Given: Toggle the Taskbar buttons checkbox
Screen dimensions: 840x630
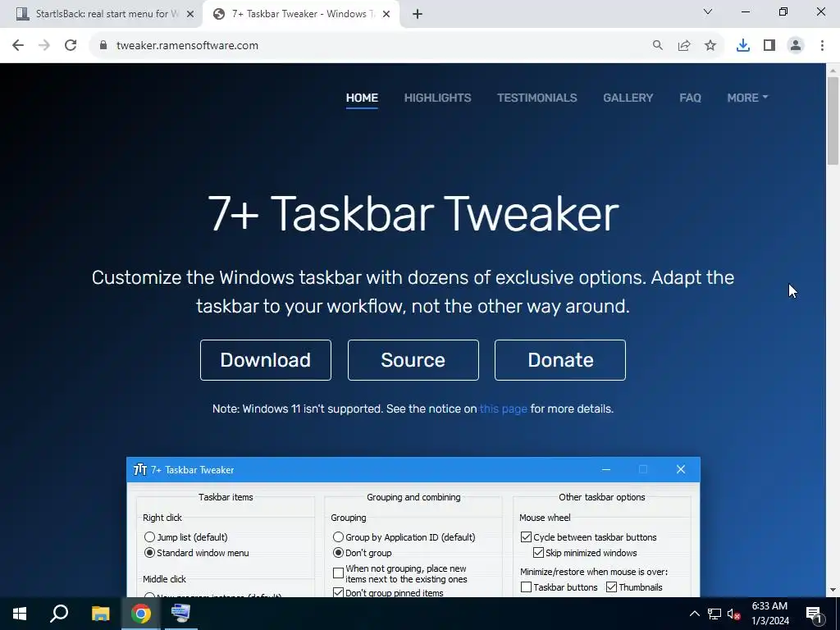Looking at the screenshot, I should point(526,587).
